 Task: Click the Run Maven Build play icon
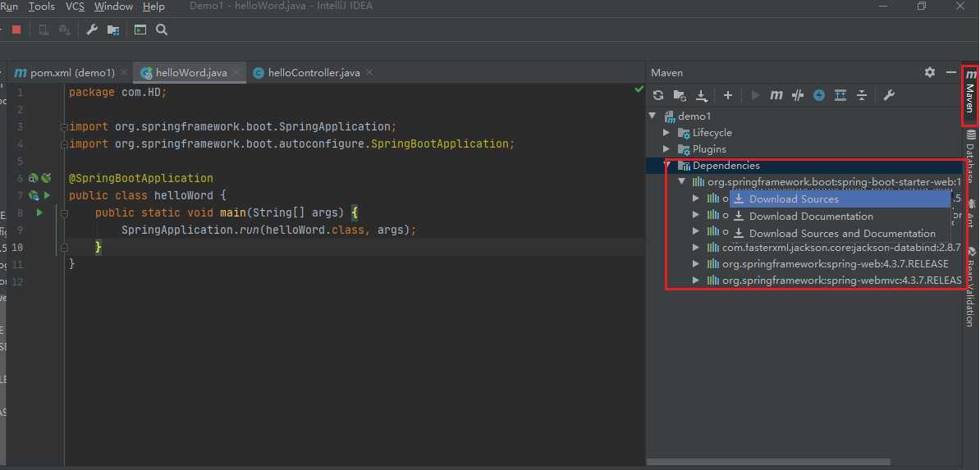click(x=755, y=95)
